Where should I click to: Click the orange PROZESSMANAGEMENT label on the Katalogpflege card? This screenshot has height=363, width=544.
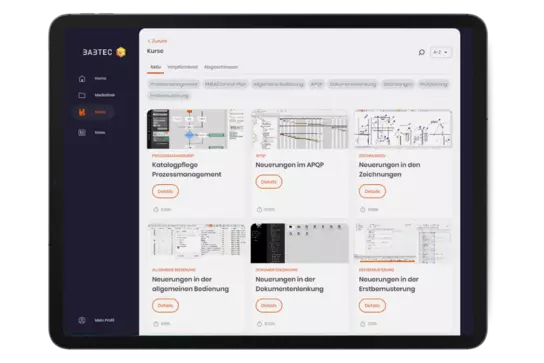point(173,156)
